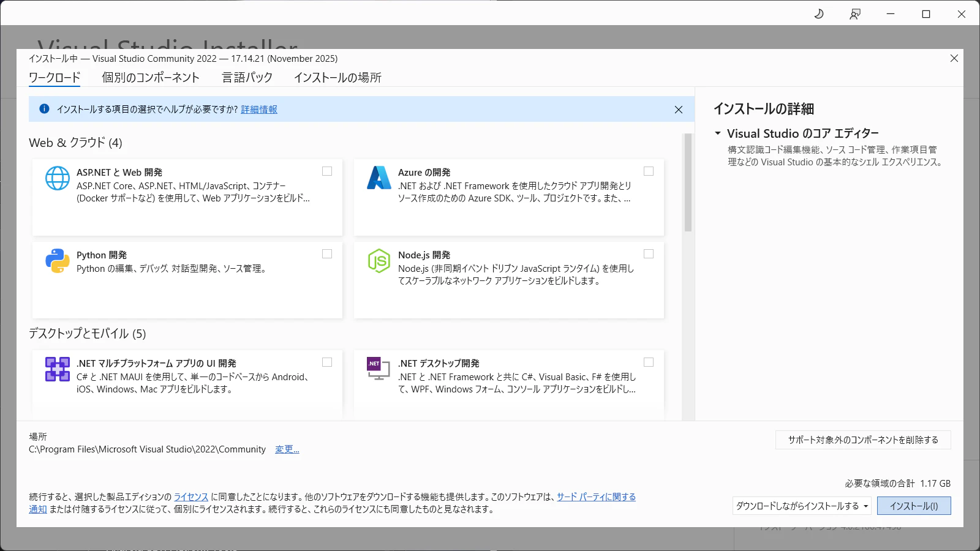Click the インストール(I) button
980x551 pixels.
point(914,506)
